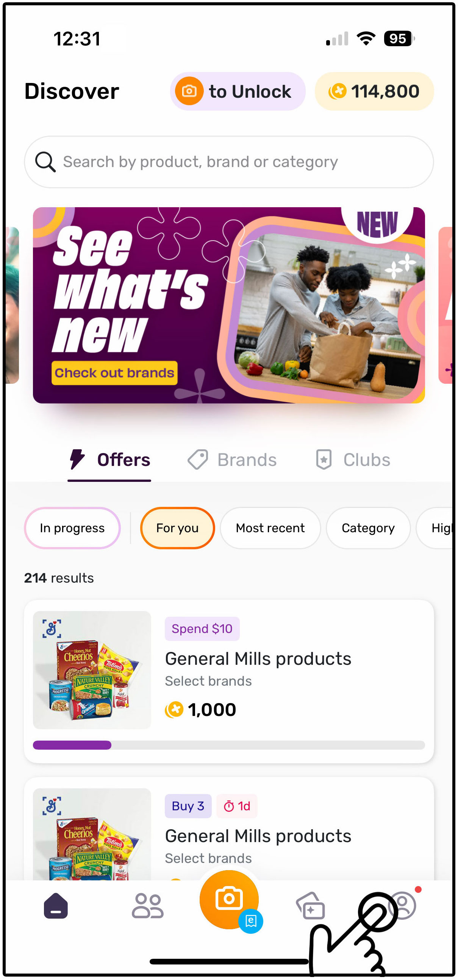Screen dimensions: 458x980
Task: Open the Social friends icon
Action: [148, 906]
